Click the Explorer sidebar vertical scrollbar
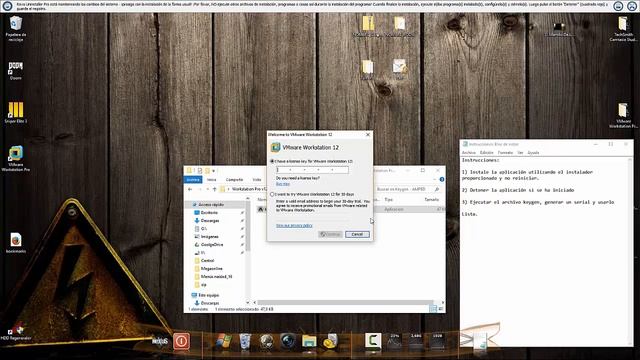This screenshot has height=360, width=640. click(247, 225)
